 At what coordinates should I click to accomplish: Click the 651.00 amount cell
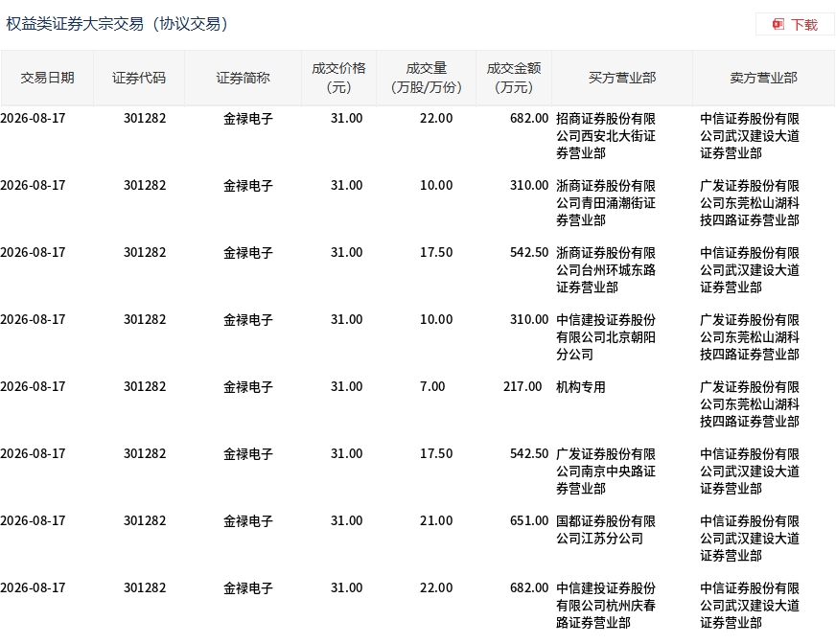click(x=529, y=520)
